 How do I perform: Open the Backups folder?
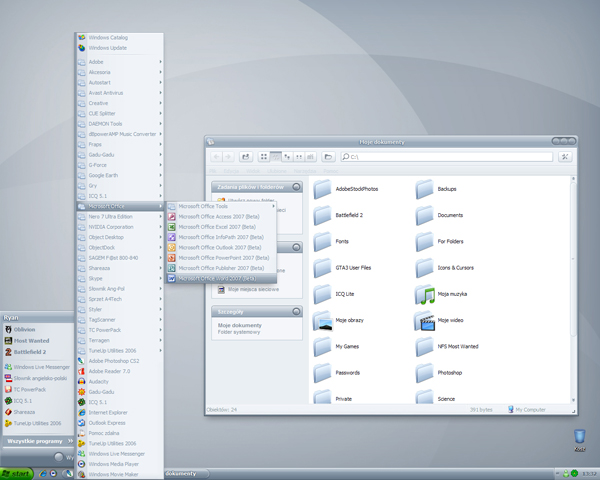click(436, 189)
